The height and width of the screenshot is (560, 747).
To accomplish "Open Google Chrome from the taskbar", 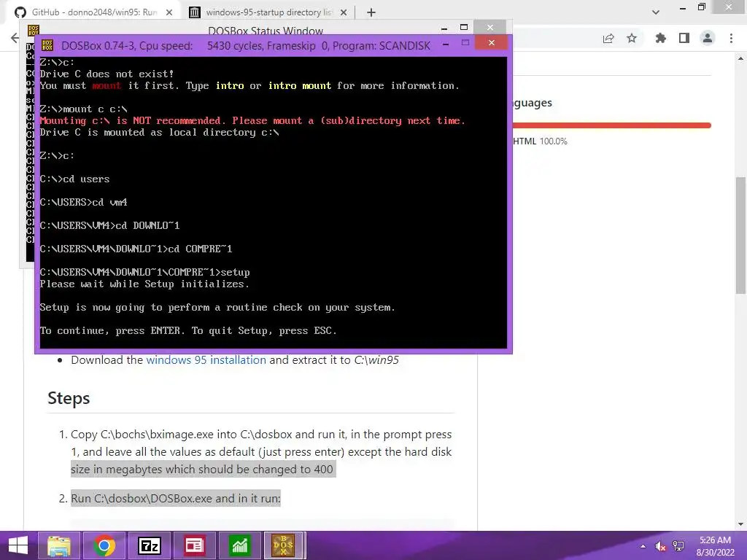I will click(x=104, y=545).
